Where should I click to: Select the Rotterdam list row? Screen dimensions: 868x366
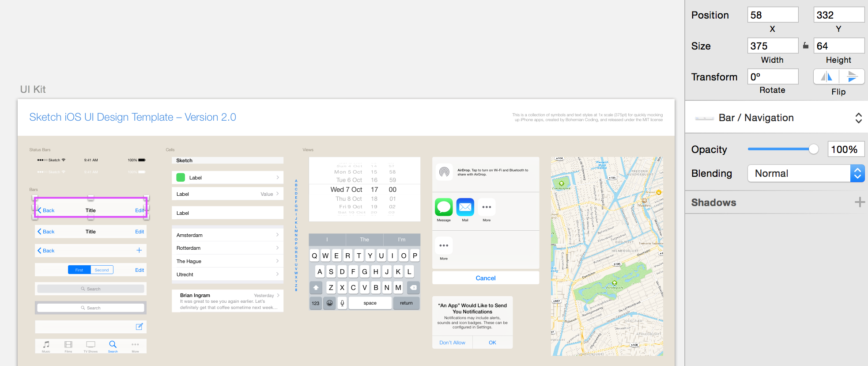227,248
